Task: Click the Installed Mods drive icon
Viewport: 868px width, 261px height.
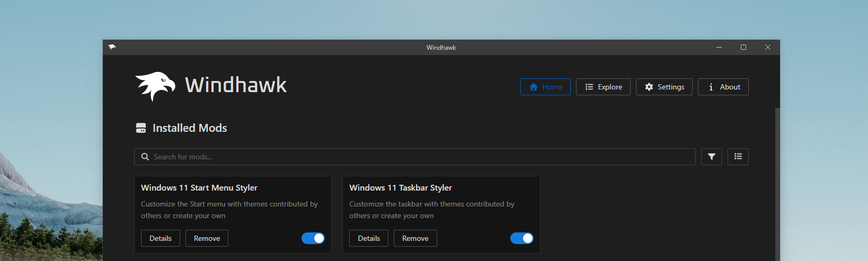Action: 141,128
